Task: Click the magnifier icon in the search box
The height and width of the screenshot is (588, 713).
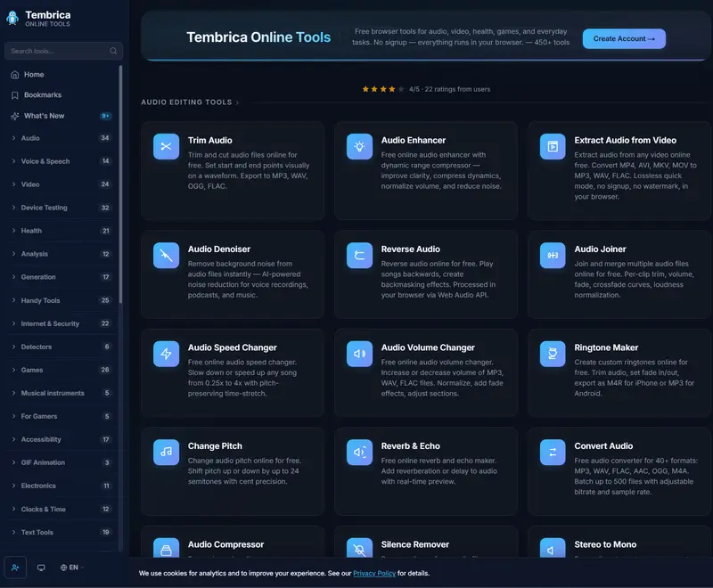Action: click(113, 51)
